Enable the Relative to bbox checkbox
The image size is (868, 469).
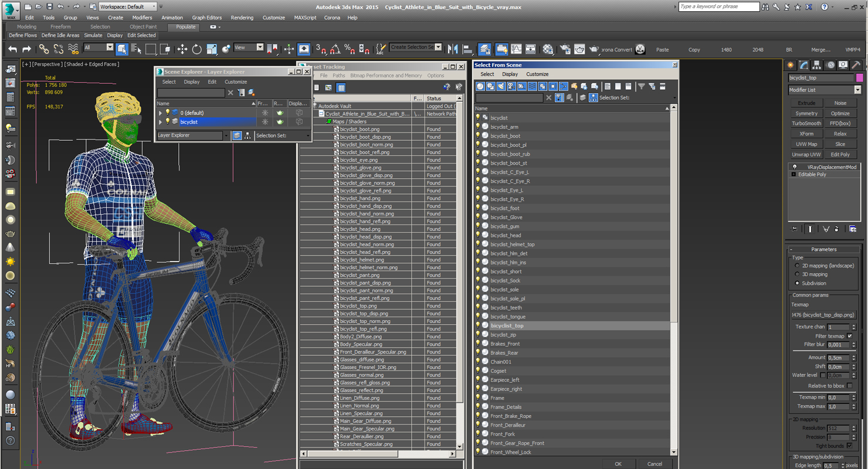(x=849, y=386)
